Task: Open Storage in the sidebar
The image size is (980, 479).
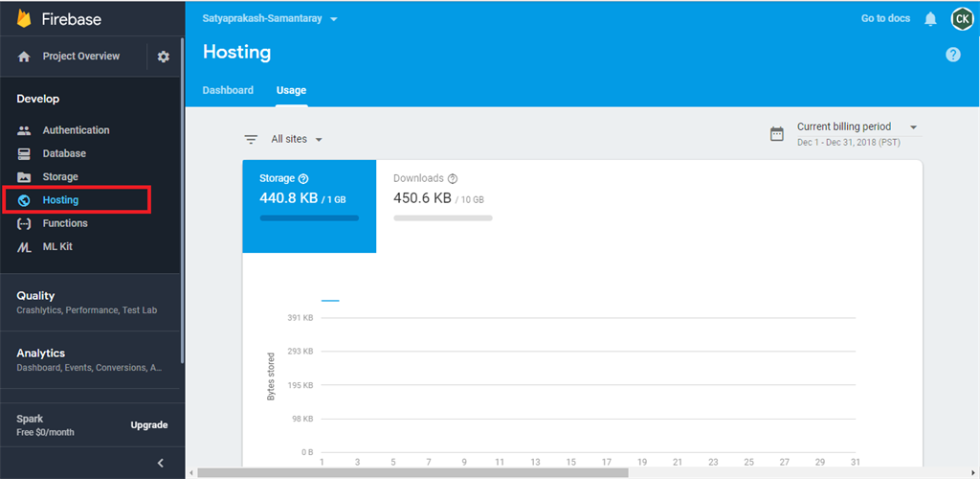Action: tap(60, 177)
